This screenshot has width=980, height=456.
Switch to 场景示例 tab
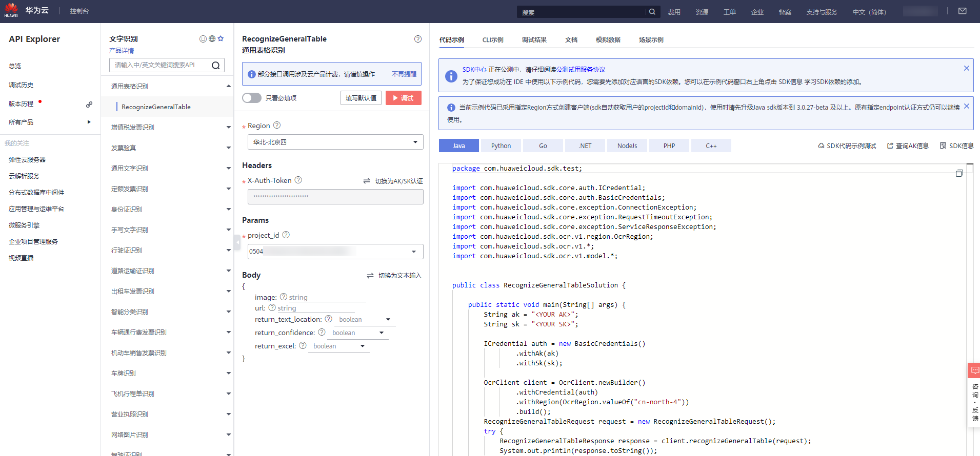(x=651, y=39)
